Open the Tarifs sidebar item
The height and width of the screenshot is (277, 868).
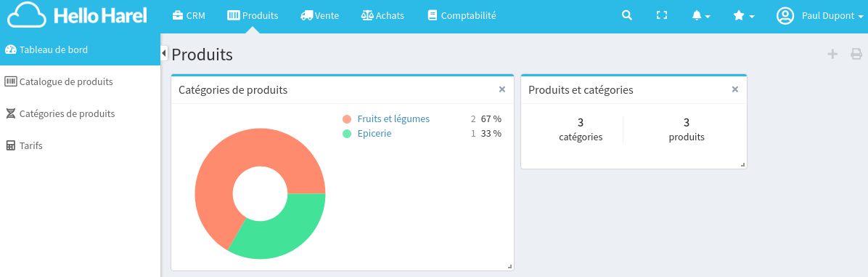pos(81,145)
